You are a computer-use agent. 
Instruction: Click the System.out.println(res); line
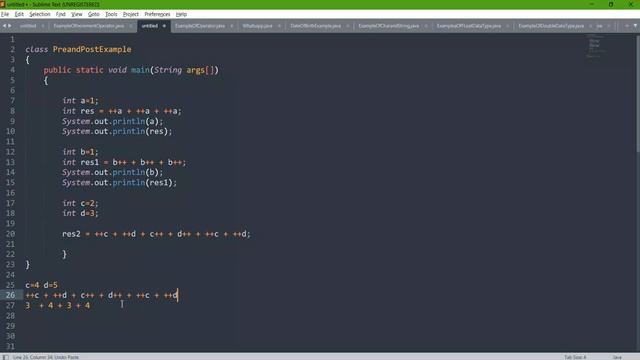pyautogui.click(x=117, y=131)
